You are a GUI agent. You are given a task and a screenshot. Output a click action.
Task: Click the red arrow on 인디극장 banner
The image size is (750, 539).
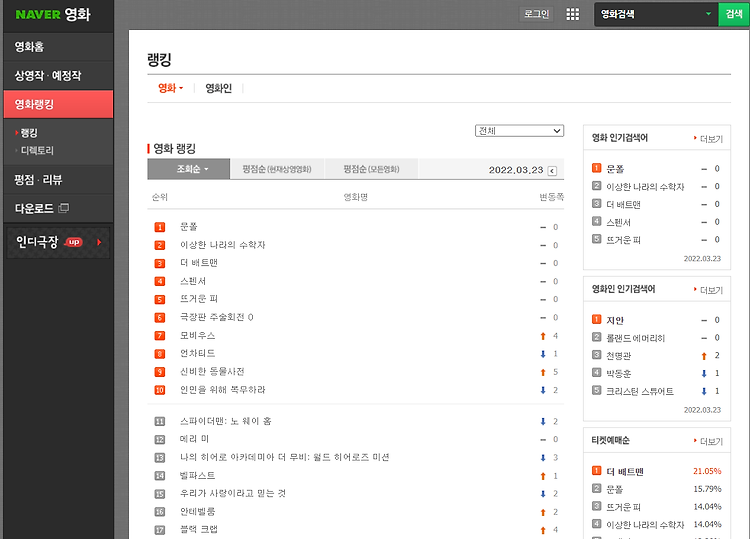click(99, 242)
